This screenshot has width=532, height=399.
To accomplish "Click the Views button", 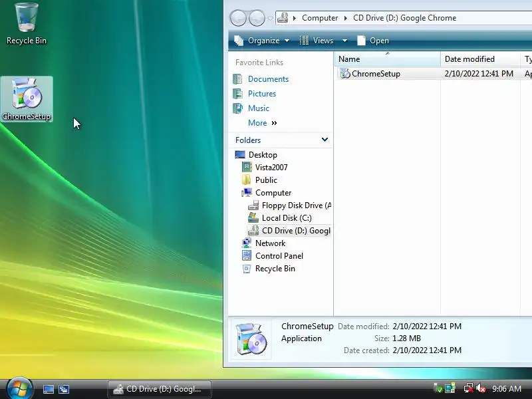I will (317, 41).
